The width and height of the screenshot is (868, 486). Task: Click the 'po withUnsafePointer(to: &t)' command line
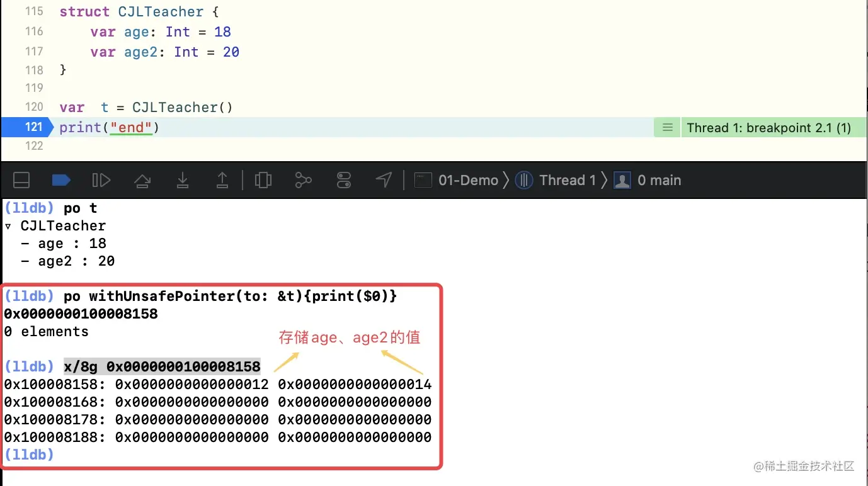231,297
